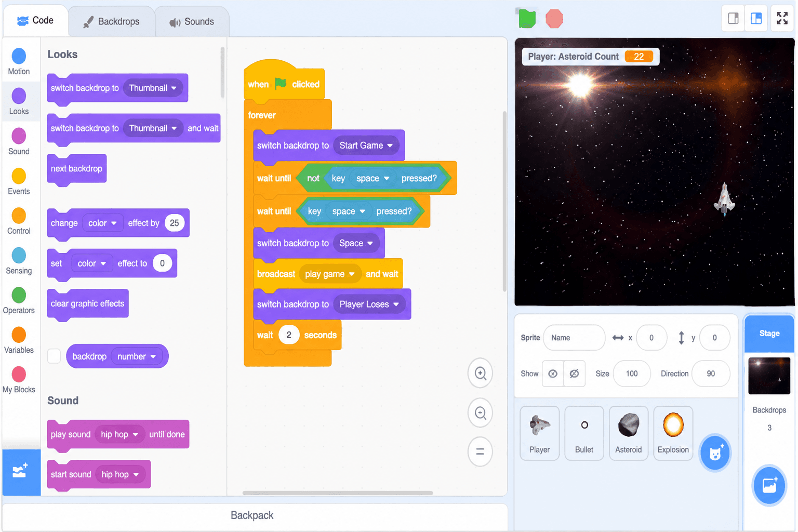Zoom in on the code workspace
This screenshot has width=798, height=532.
[480, 373]
